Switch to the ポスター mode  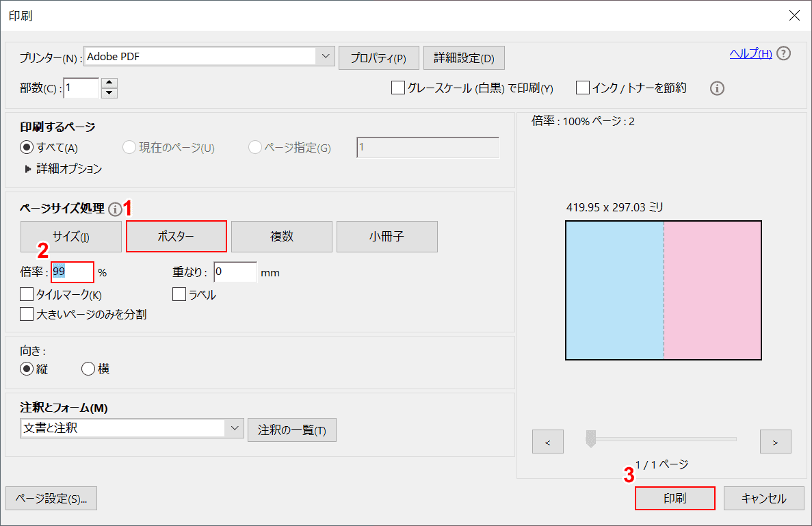pyautogui.click(x=176, y=237)
